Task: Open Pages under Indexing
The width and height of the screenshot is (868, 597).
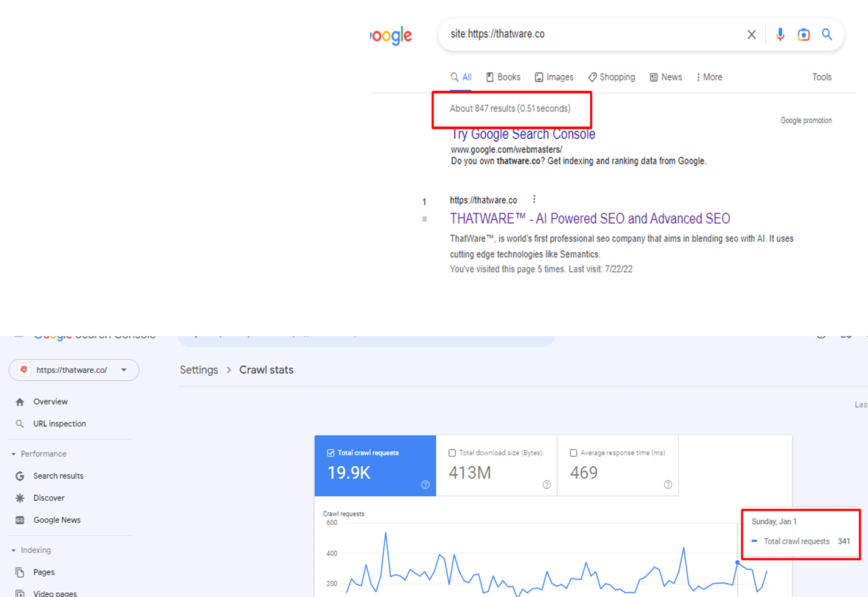Action: point(44,572)
